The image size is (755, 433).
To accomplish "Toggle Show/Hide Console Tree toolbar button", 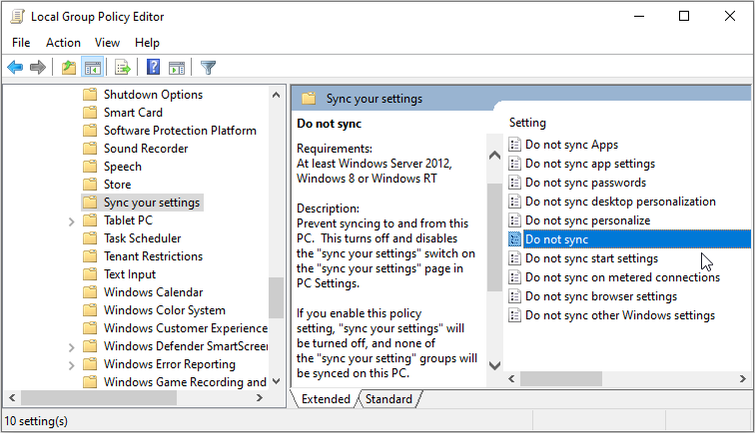I will 92,68.
